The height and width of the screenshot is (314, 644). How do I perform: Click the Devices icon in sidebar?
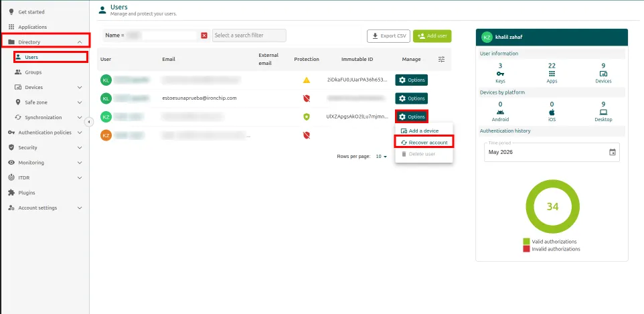pyautogui.click(x=18, y=87)
